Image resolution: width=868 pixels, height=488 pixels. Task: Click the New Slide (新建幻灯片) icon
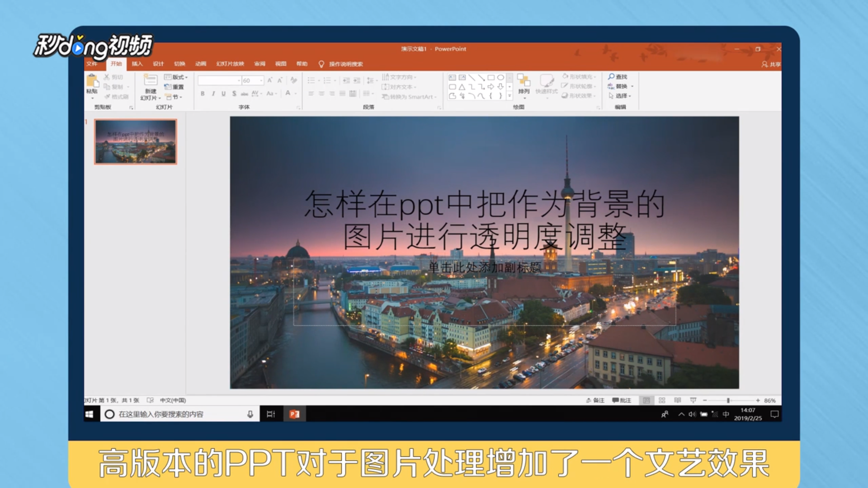point(150,80)
